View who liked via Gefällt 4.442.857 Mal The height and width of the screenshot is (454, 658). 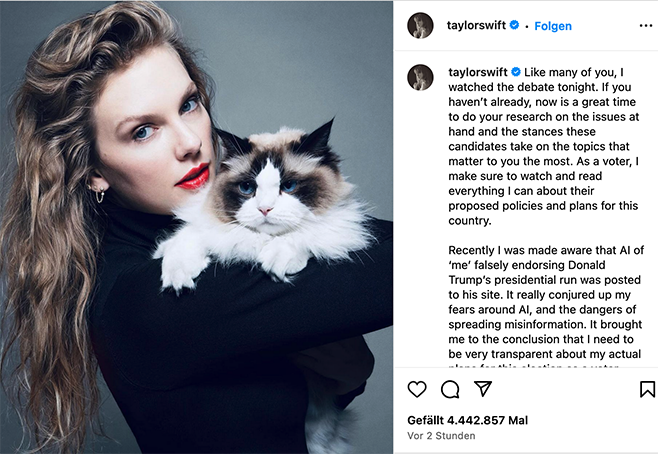click(x=467, y=420)
